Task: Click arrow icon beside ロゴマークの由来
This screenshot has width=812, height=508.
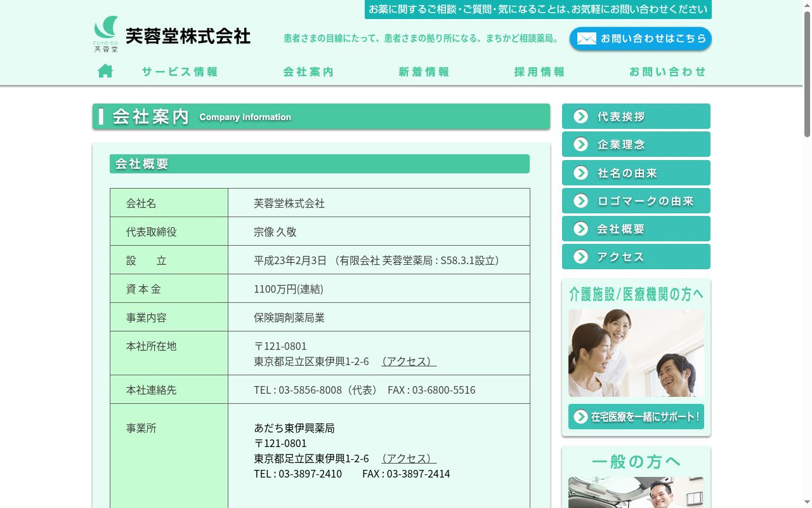Action: pyautogui.click(x=580, y=201)
